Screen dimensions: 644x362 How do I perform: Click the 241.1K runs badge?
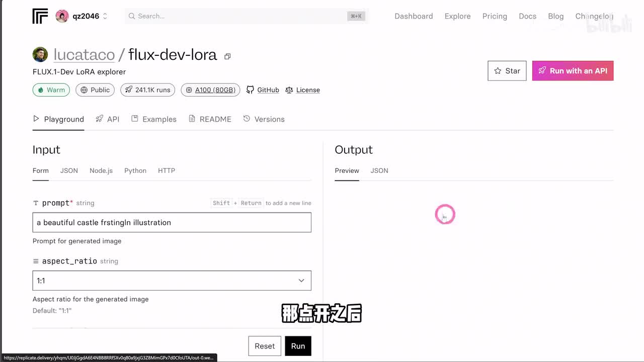coord(147,90)
